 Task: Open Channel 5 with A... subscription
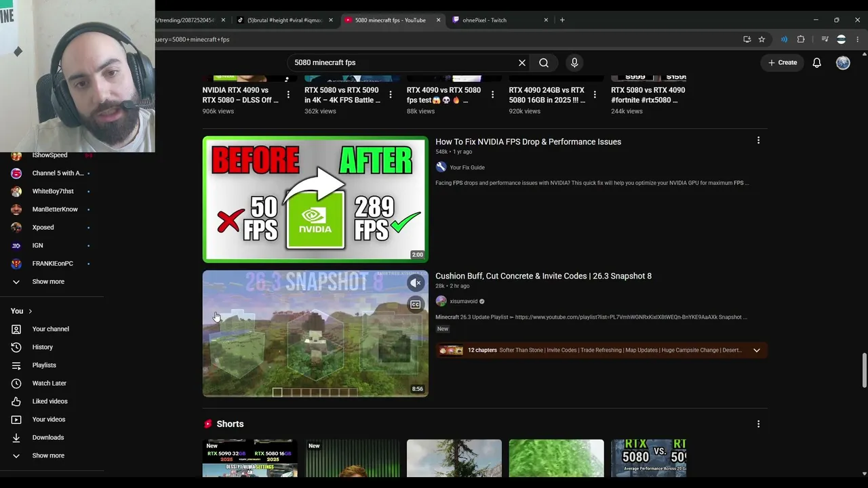[x=58, y=173]
